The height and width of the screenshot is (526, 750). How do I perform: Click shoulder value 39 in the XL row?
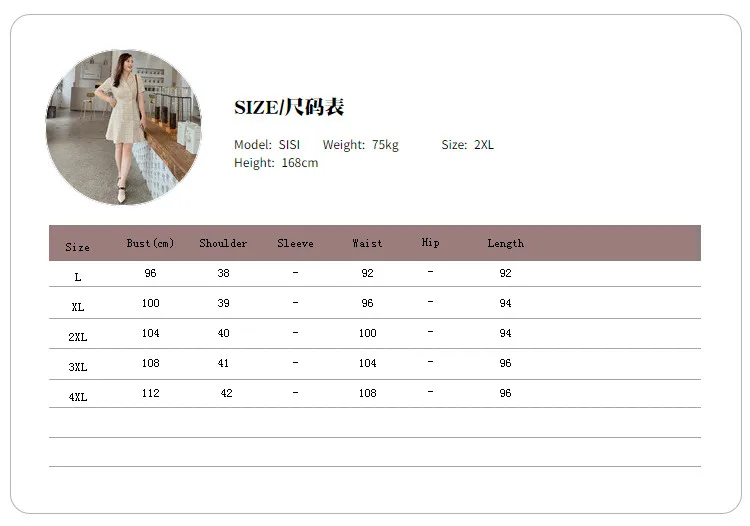point(223,303)
